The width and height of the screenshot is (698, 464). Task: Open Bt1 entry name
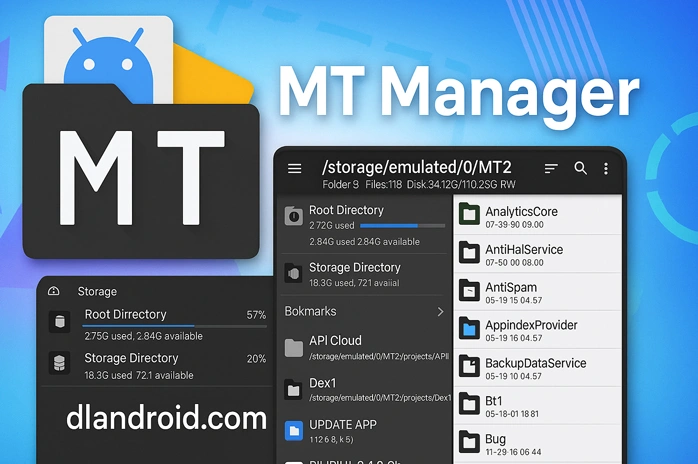pyautogui.click(x=494, y=401)
